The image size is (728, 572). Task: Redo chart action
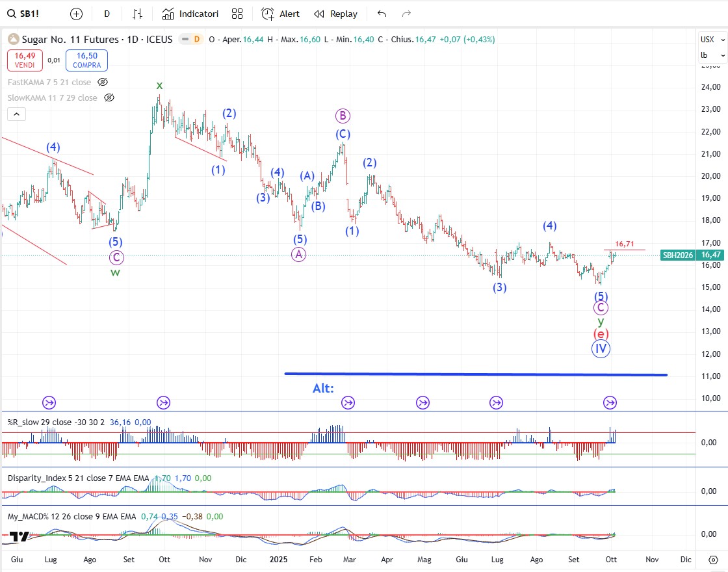407,14
